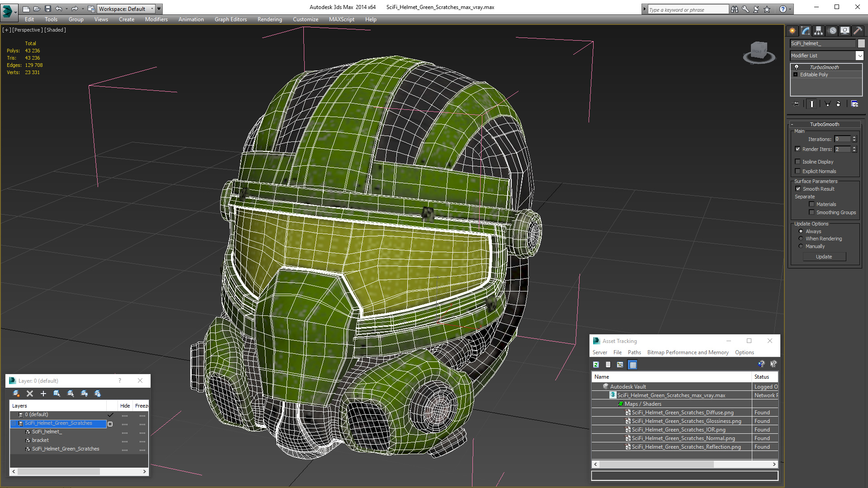The image size is (868, 488).
Task: Open the Display command panel tab
Action: click(844, 31)
